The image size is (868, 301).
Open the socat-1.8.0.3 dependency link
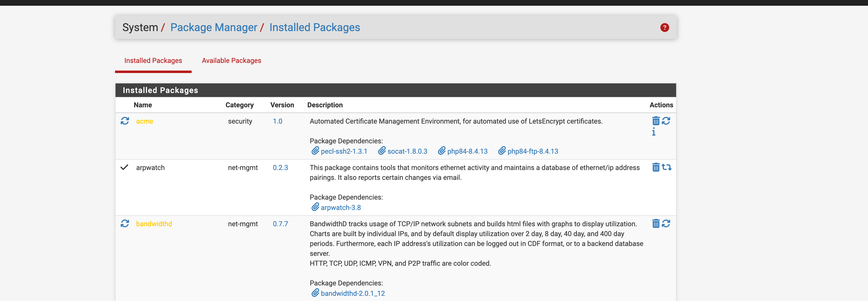pyautogui.click(x=407, y=151)
